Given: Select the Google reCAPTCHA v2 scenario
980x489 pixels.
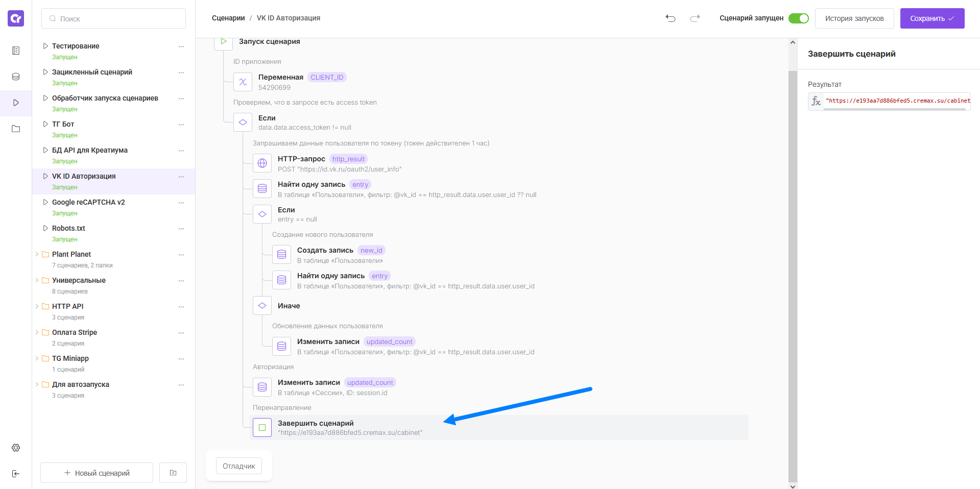Looking at the screenshot, I should point(88,202).
